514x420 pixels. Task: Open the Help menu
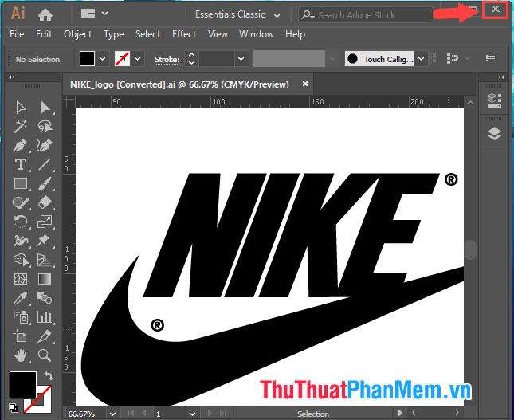tap(295, 34)
